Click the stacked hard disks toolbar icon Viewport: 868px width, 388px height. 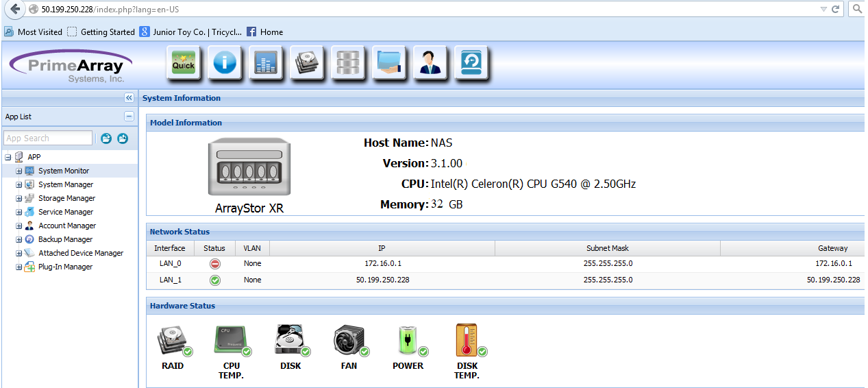[307, 64]
